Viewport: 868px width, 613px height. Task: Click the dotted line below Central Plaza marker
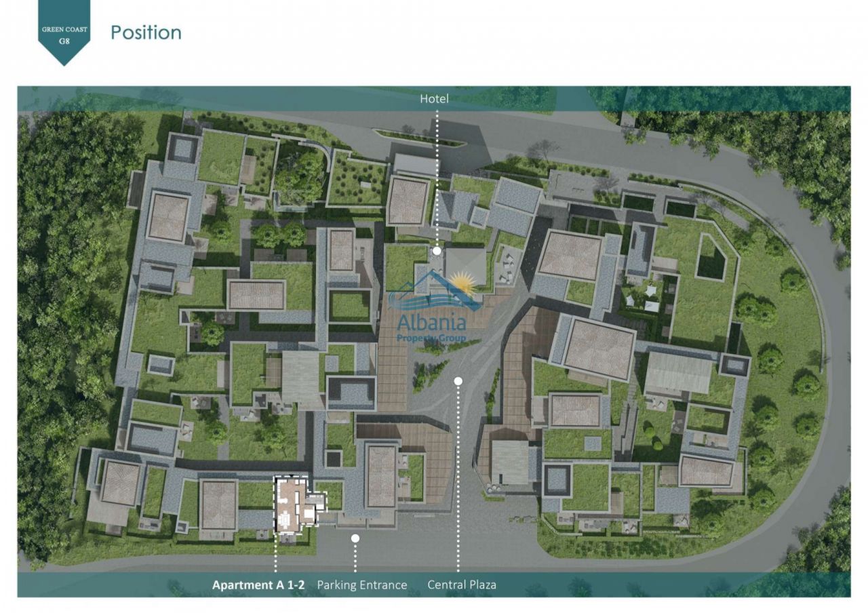pyautogui.click(x=458, y=475)
